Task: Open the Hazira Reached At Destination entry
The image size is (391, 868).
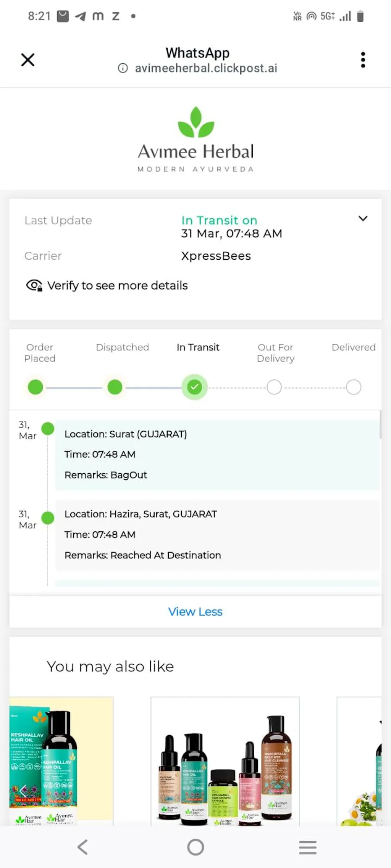Action: tap(218, 535)
